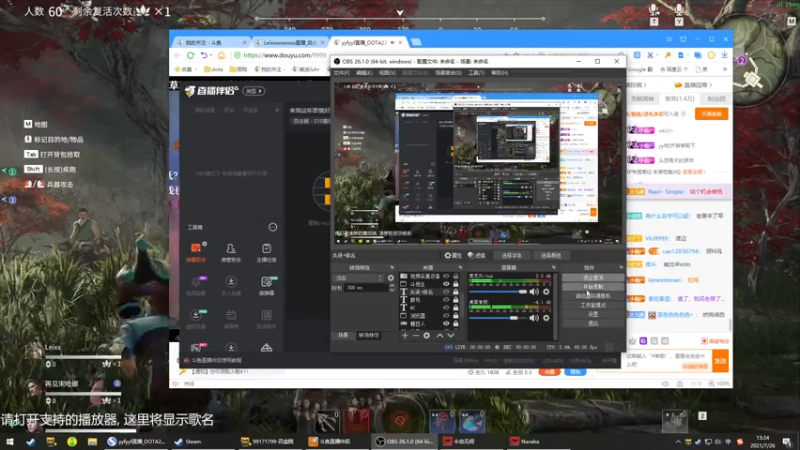Toggle lock on 群号 source
Image resolution: width=800 pixels, height=450 pixels.
click(x=456, y=300)
